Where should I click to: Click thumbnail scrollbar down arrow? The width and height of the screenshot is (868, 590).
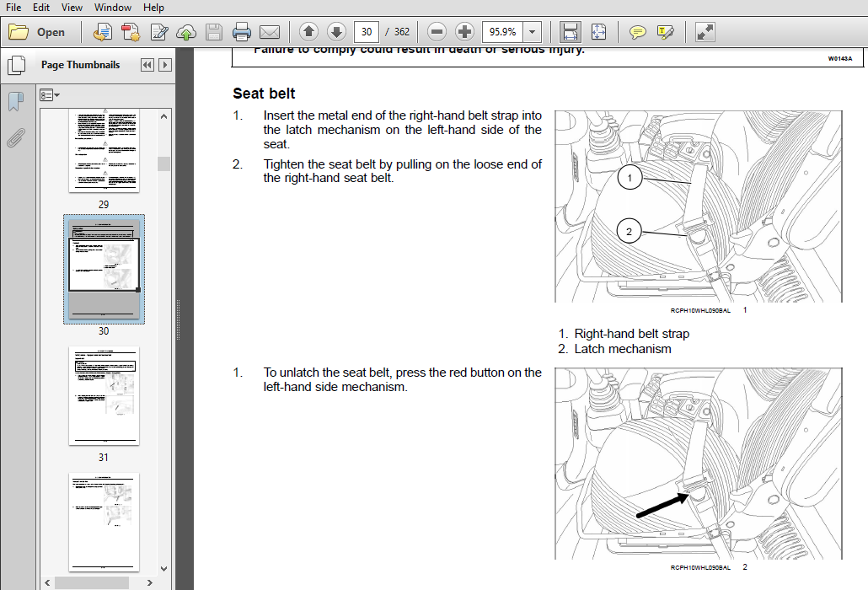(163, 568)
